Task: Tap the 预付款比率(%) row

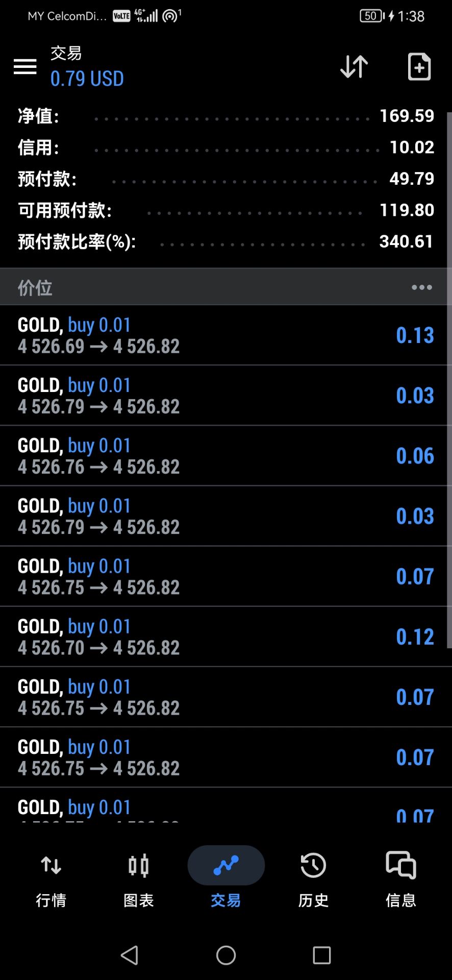Action: tap(226, 241)
